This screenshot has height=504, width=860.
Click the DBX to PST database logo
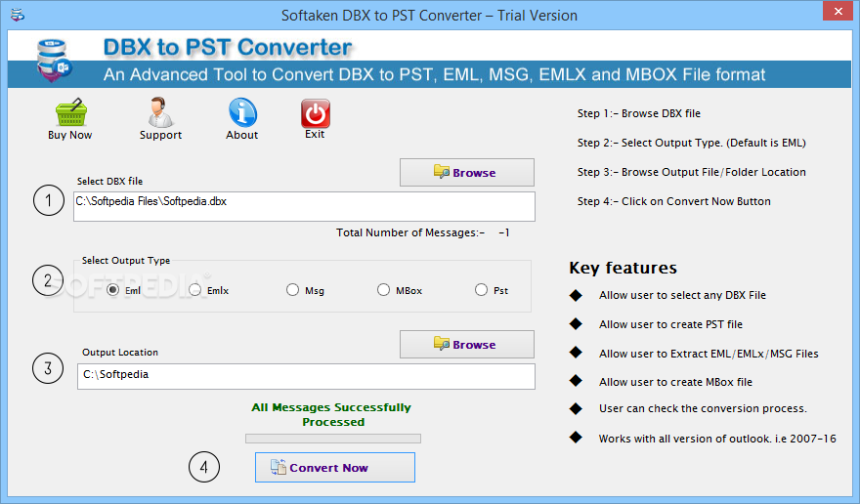point(54,61)
